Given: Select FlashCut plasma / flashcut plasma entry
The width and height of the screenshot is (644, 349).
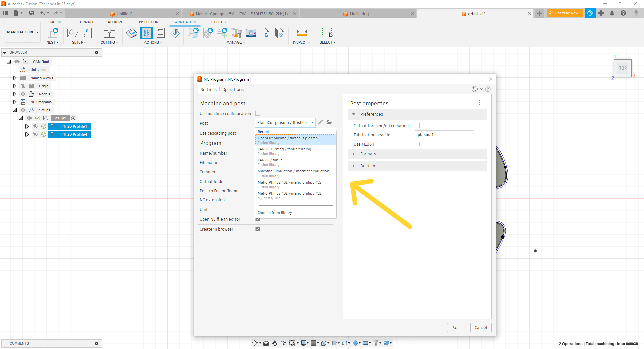Looking at the screenshot, I should 295,140.
